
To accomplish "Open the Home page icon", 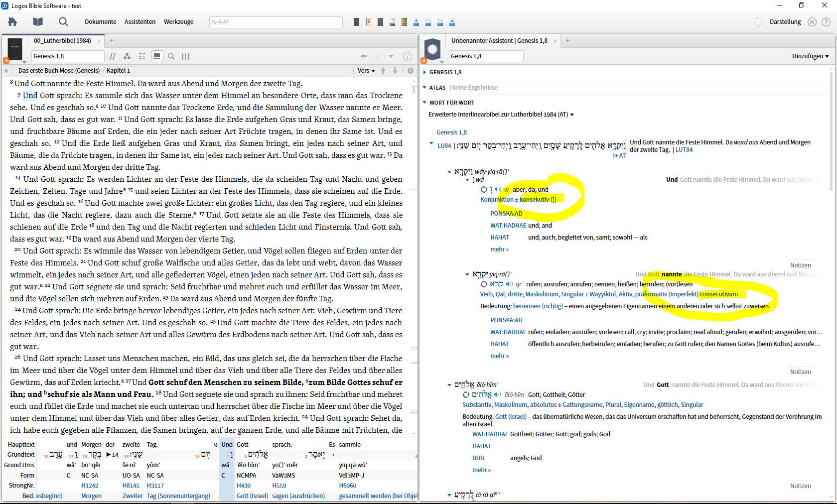I will [x=12, y=21].
